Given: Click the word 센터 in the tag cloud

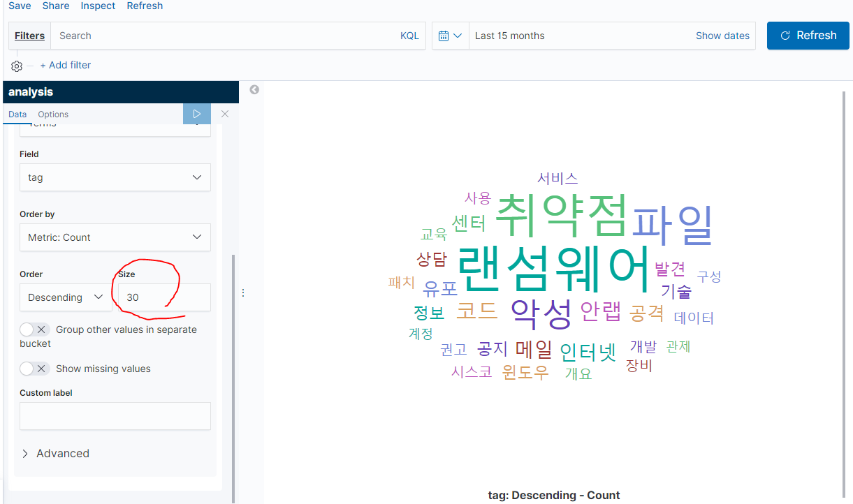Looking at the screenshot, I should click(x=469, y=224).
